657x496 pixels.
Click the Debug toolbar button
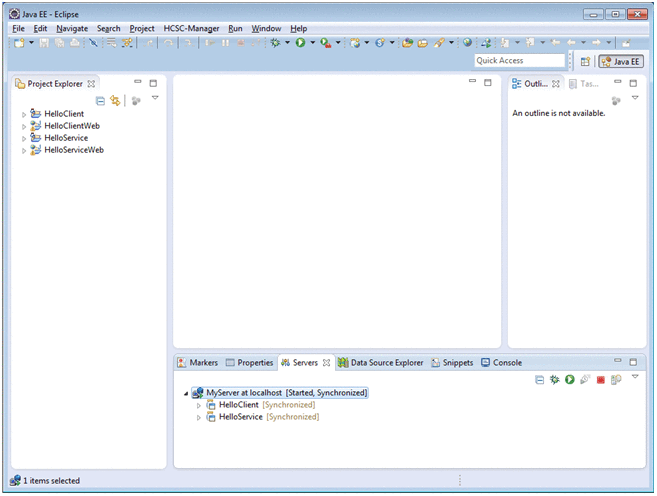coord(275,43)
